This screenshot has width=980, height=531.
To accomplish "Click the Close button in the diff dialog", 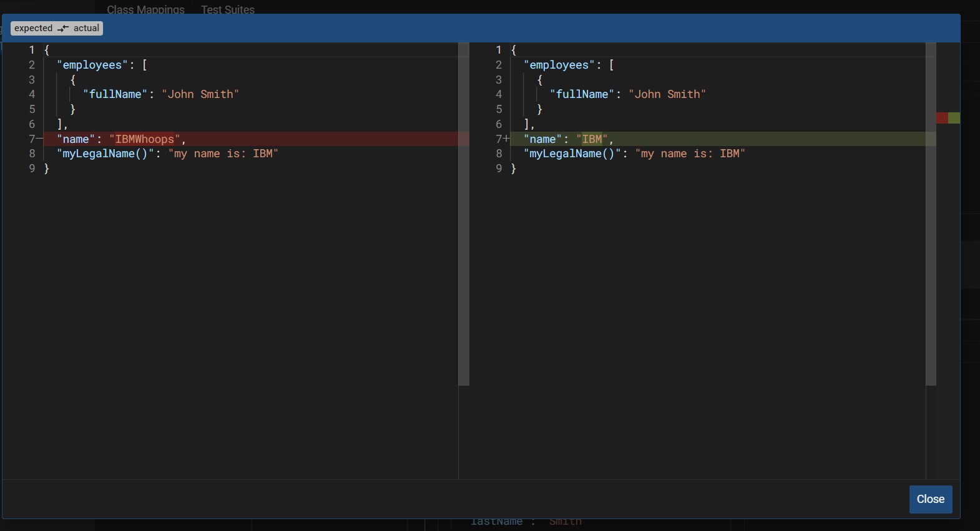I will (x=931, y=499).
